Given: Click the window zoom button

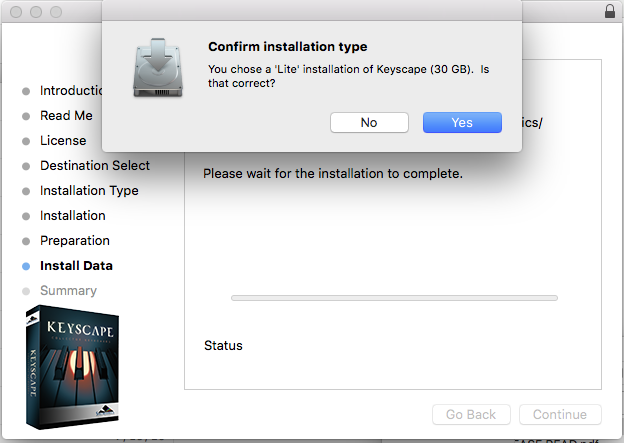Looking at the screenshot, I should (x=56, y=12).
